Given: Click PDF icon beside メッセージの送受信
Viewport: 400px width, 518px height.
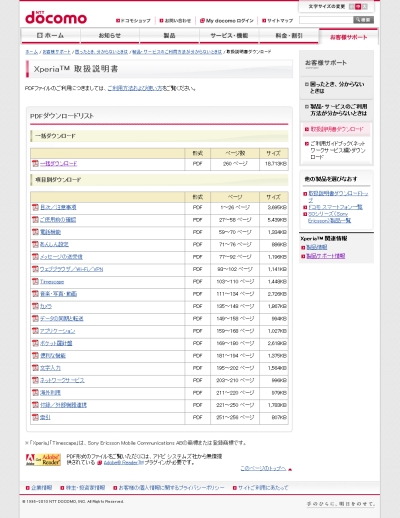Looking at the screenshot, I should click(x=35, y=257).
